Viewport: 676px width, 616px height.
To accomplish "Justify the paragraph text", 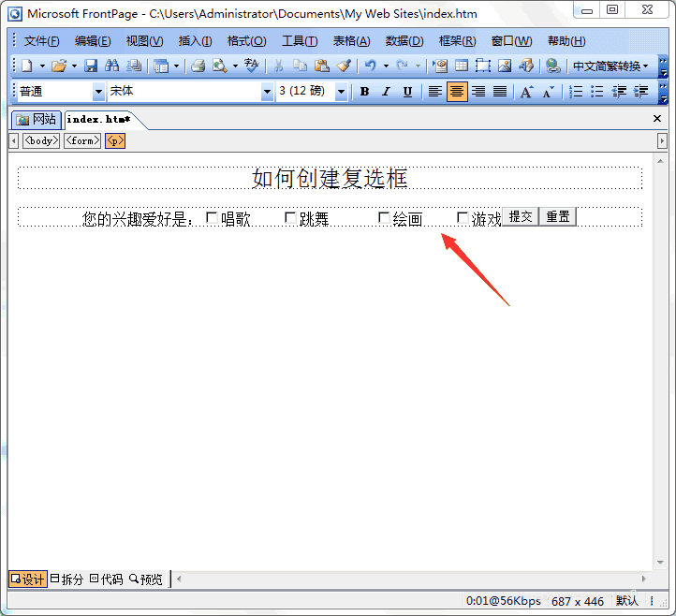I will [x=500, y=92].
